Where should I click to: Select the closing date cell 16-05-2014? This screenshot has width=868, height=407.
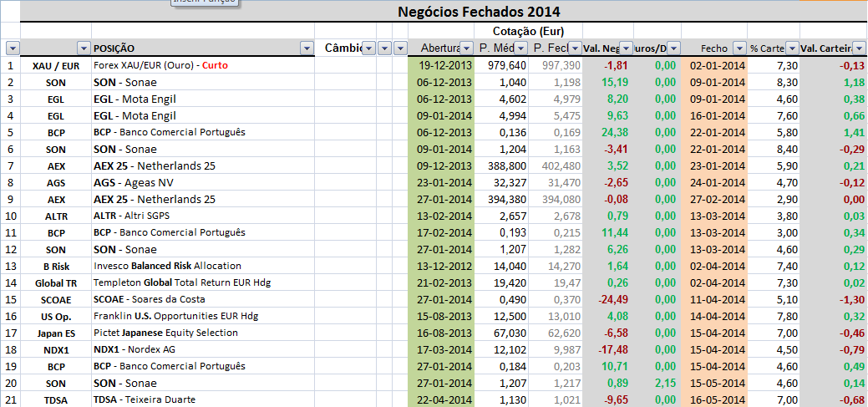pos(714,399)
